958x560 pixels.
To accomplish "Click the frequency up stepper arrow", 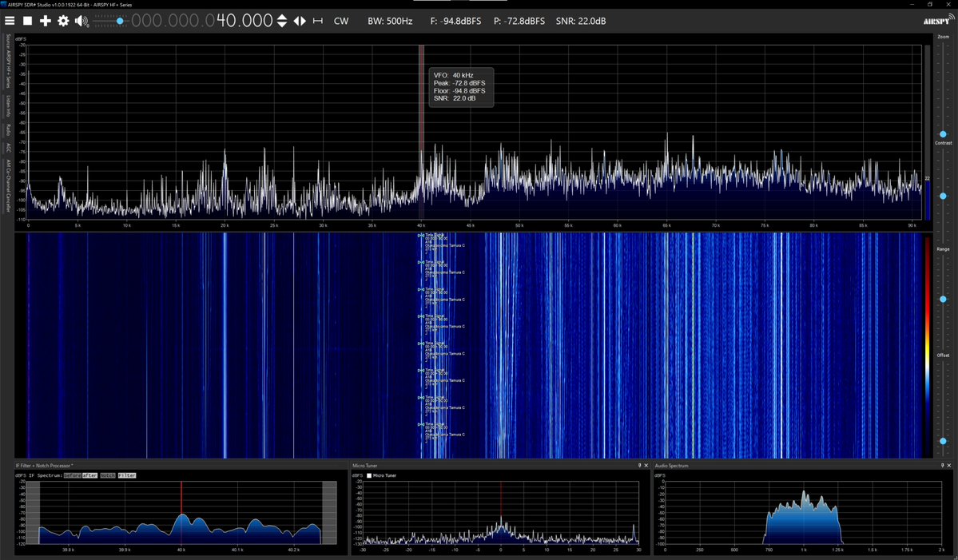I will (x=282, y=17).
